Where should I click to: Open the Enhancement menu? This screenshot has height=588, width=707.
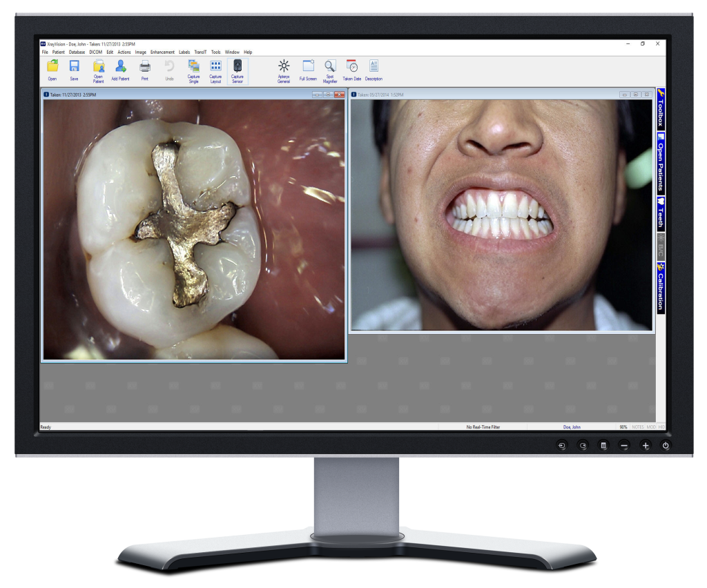pos(162,52)
